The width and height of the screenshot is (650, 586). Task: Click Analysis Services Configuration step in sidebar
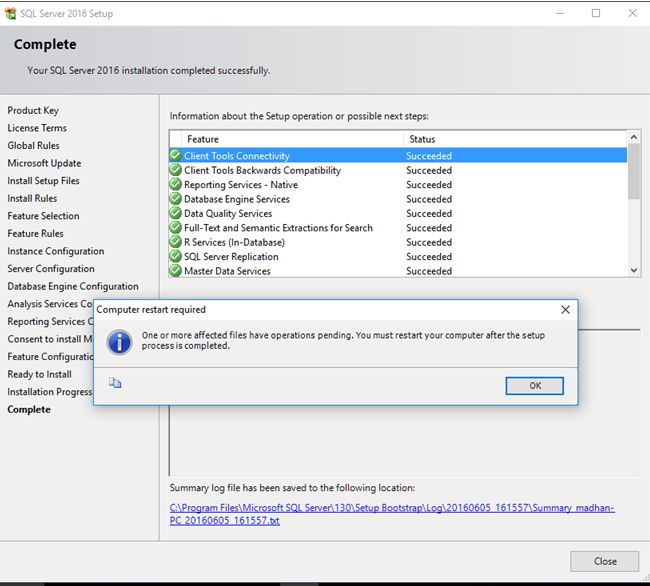click(50, 304)
